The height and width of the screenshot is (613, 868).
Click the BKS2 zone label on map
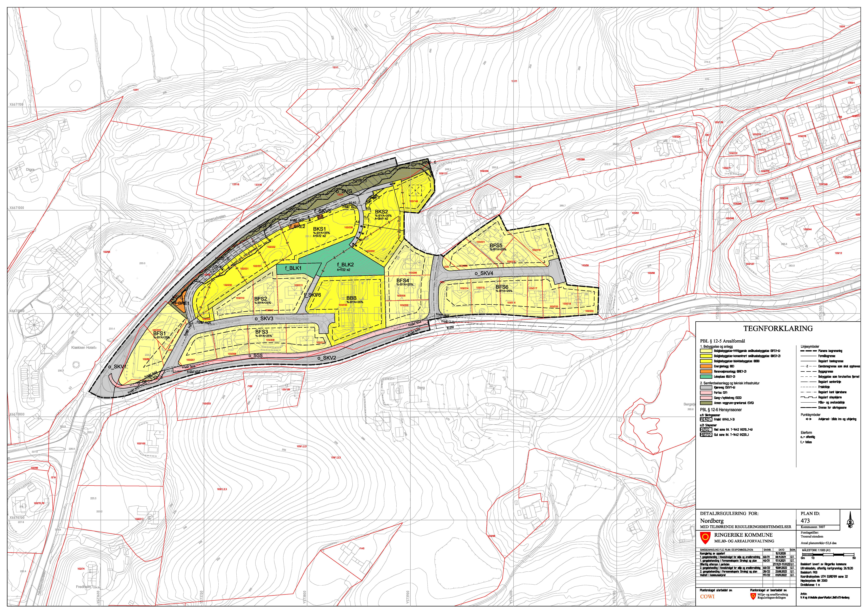click(x=382, y=212)
